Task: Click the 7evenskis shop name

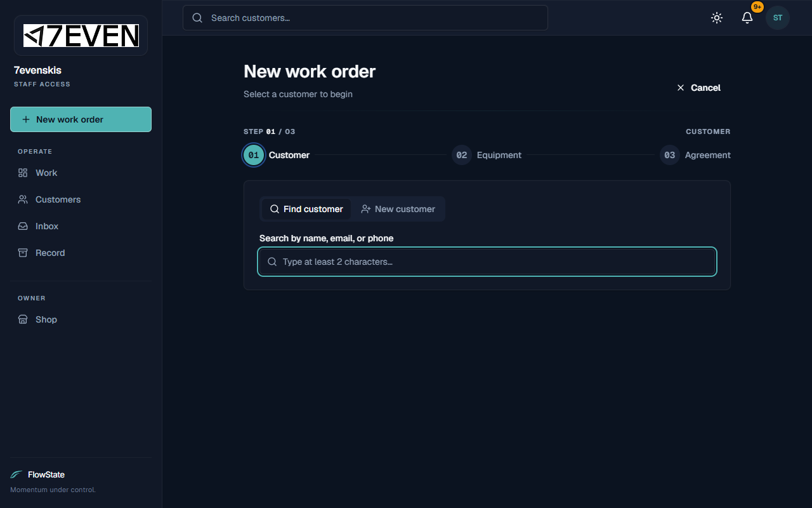Action: tap(37, 70)
